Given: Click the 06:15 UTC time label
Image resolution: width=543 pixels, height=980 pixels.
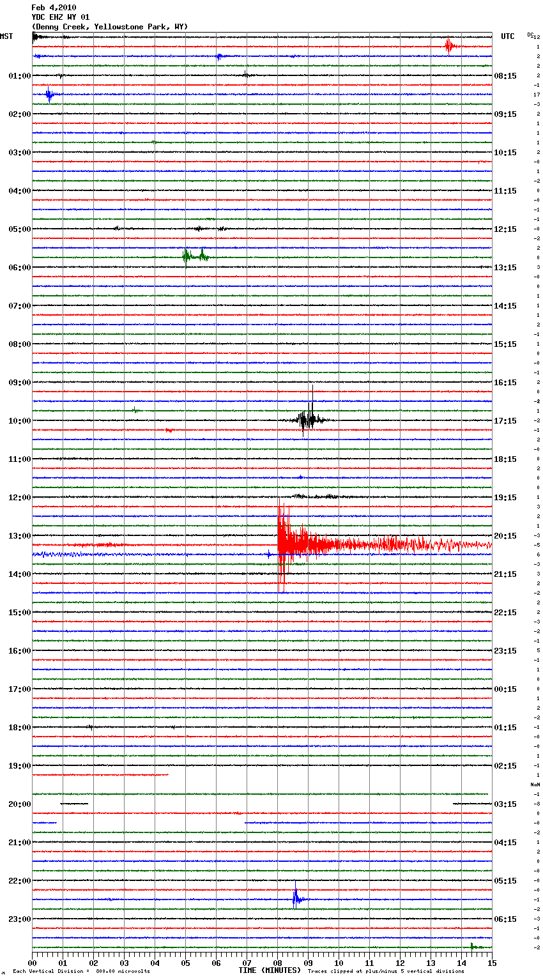Looking at the screenshot, I should (505, 919).
